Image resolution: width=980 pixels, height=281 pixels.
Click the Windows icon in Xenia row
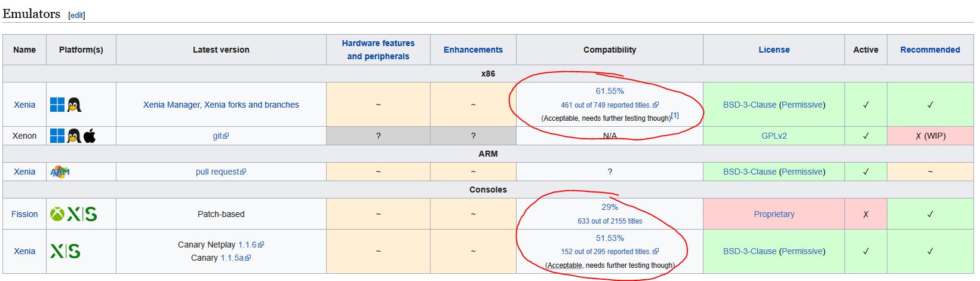click(x=57, y=105)
